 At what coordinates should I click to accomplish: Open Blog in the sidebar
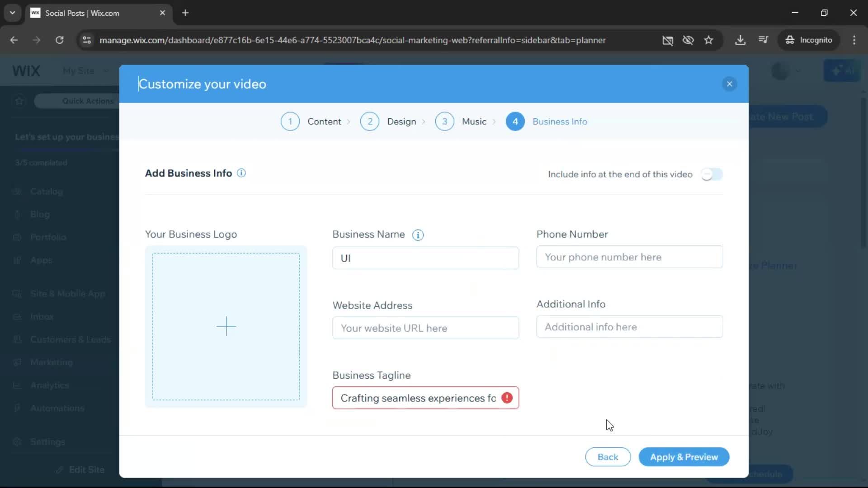[x=40, y=215]
